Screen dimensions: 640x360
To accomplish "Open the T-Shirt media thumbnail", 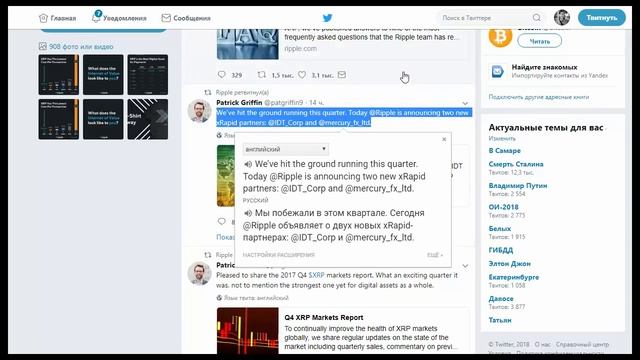I will click(147, 119).
